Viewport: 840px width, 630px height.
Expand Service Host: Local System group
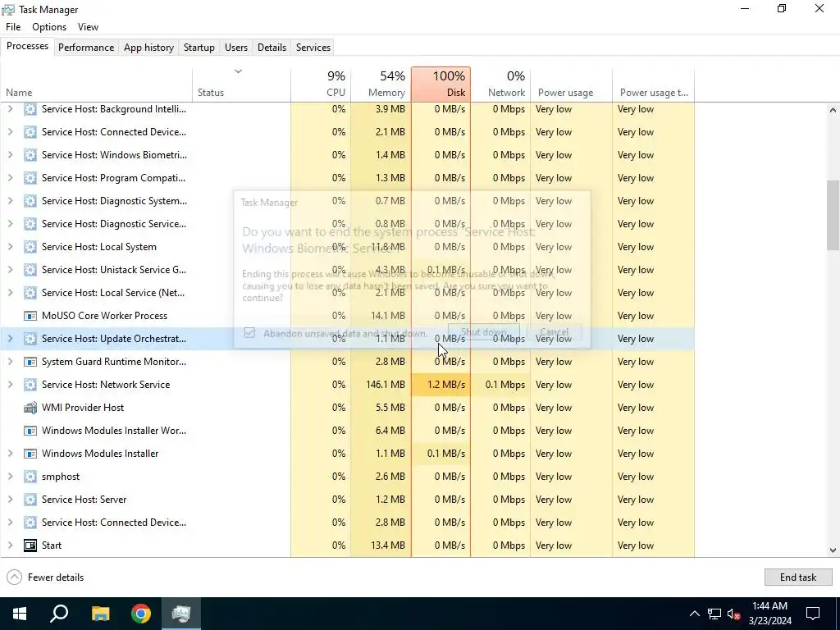coord(10,247)
